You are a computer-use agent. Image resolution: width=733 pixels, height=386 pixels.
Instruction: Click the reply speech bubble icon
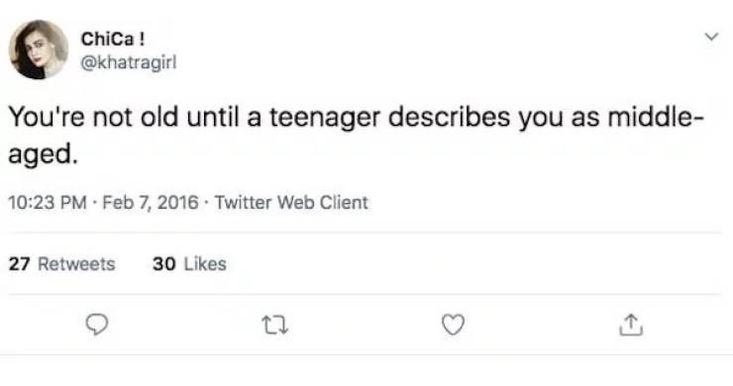[97, 324]
